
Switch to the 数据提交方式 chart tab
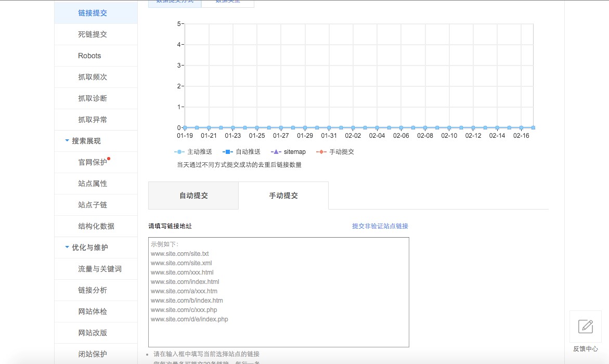[174, 2]
